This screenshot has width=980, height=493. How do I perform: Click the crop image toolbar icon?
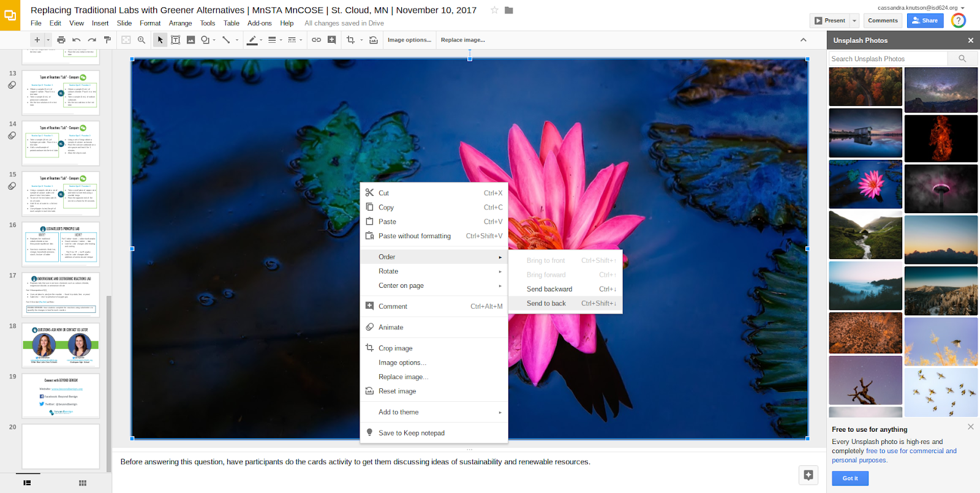[x=351, y=40]
